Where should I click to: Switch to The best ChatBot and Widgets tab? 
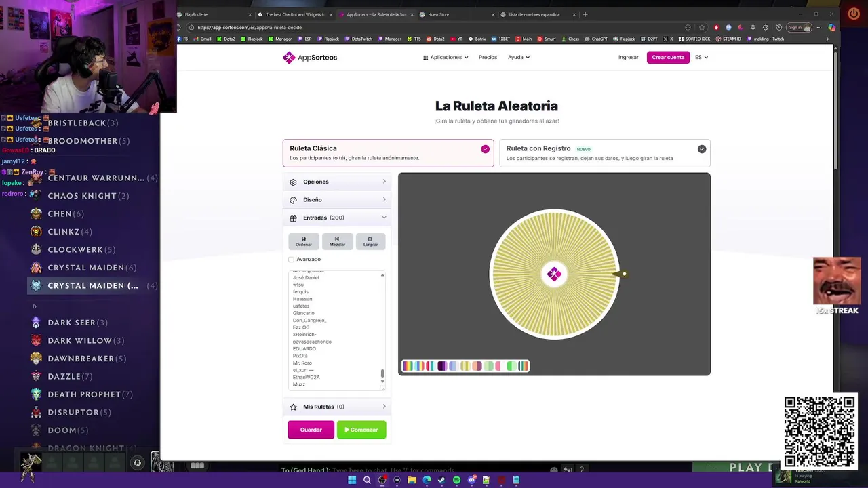296,14
